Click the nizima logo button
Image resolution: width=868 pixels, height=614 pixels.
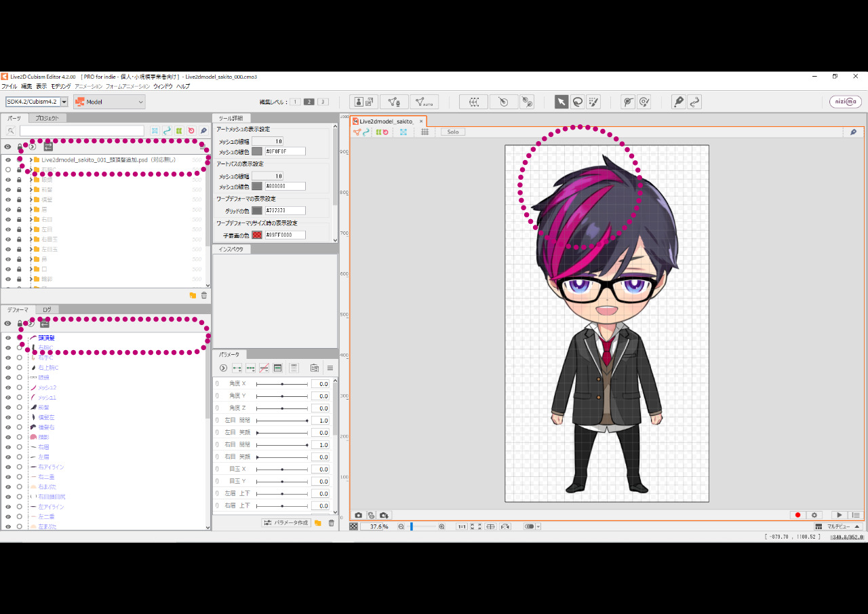click(x=846, y=102)
